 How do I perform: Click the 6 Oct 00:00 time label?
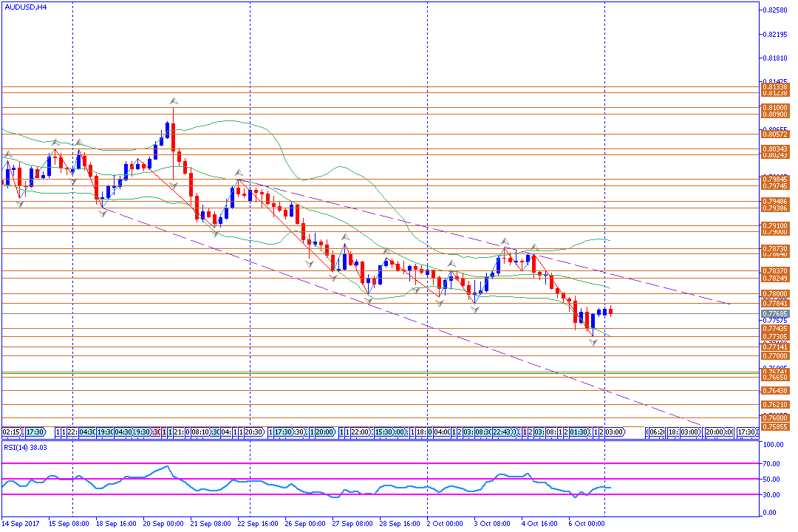pyautogui.click(x=587, y=524)
